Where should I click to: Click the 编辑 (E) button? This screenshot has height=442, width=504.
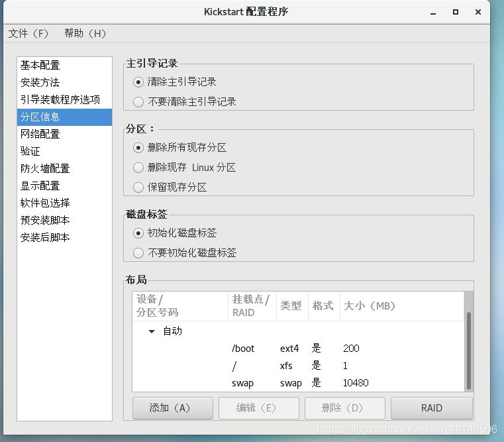point(259,408)
